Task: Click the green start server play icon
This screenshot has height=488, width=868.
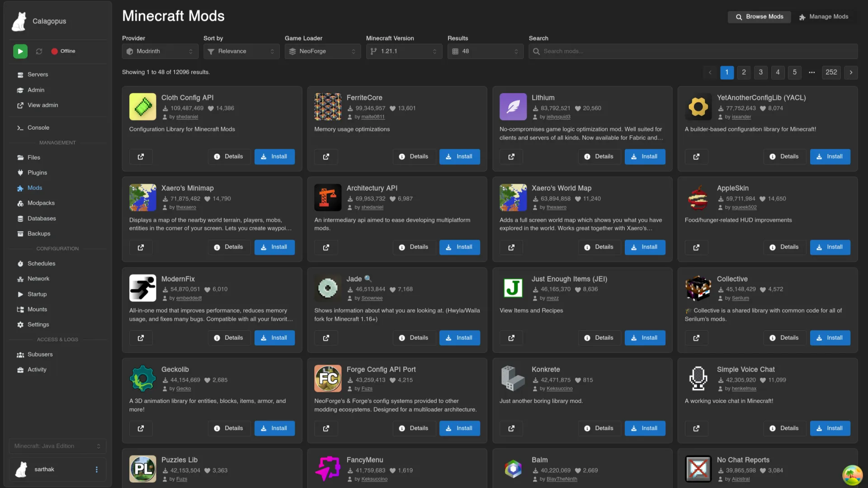Action: 20,52
